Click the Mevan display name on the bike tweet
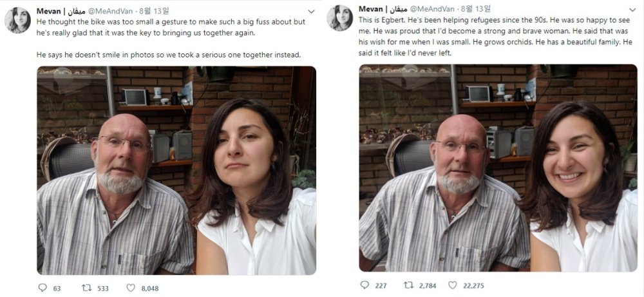 (x=48, y=11)
